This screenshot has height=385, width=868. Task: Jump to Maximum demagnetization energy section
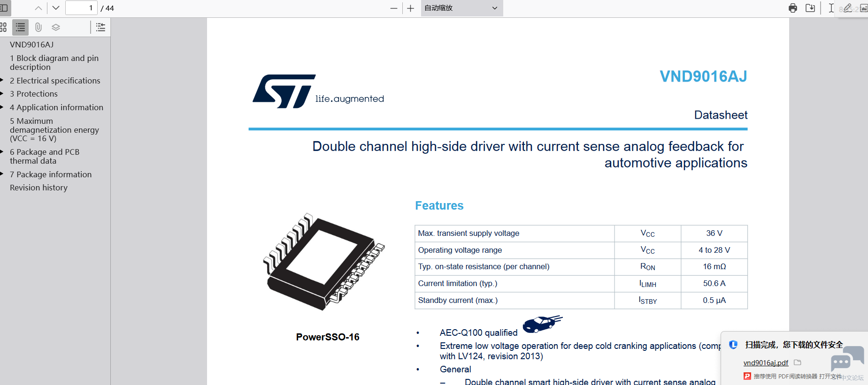click(54, 129)
